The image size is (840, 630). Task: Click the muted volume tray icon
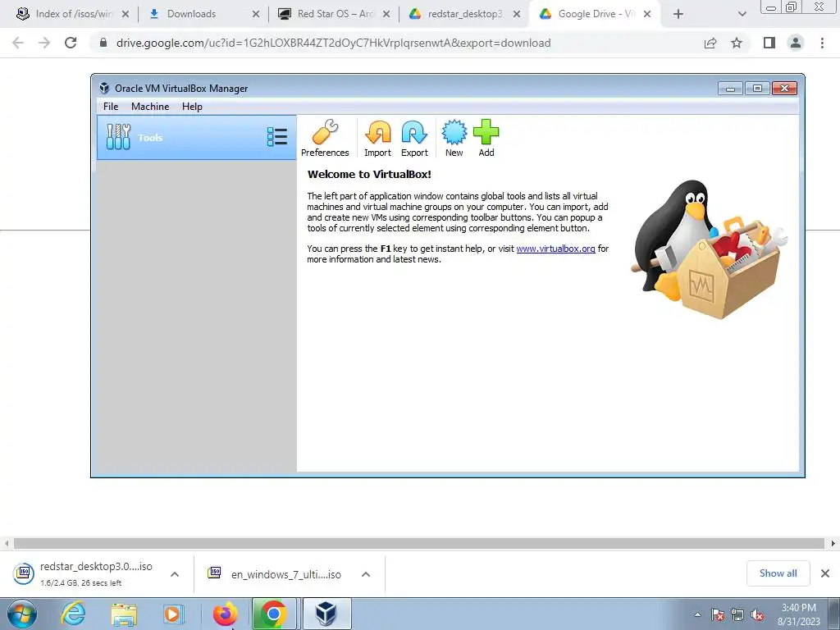(x=757, y=614)
